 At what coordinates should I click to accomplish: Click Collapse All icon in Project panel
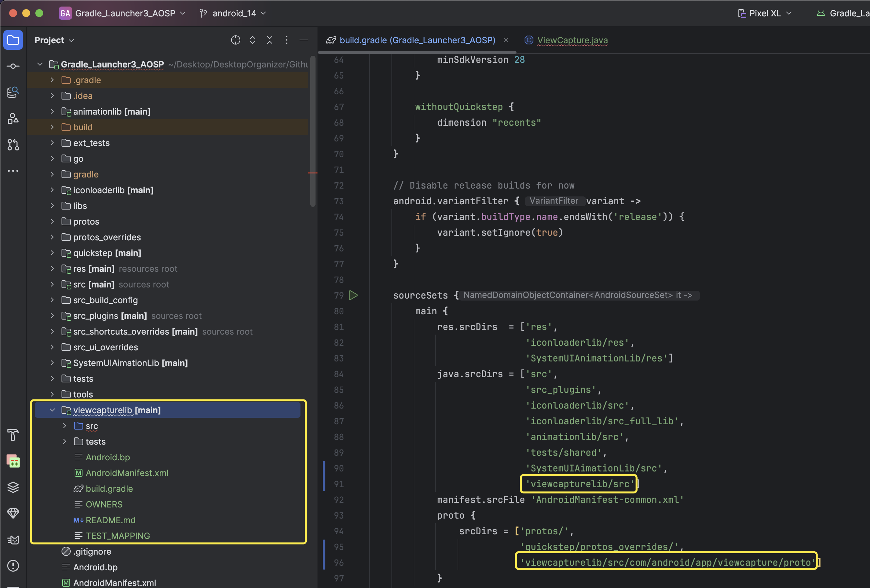point(269,40)
